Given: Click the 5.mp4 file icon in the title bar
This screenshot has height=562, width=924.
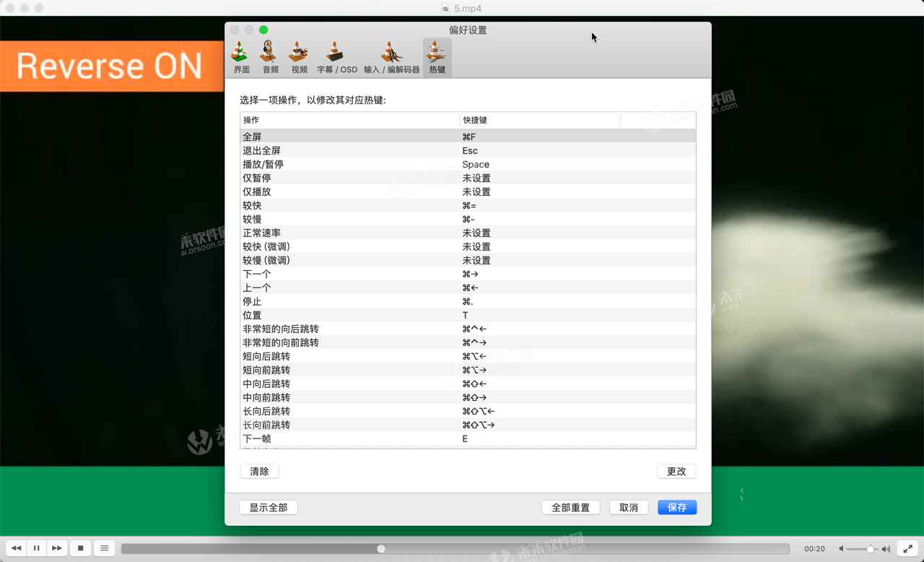Looking at the screenshot, I should pos(446,9).
